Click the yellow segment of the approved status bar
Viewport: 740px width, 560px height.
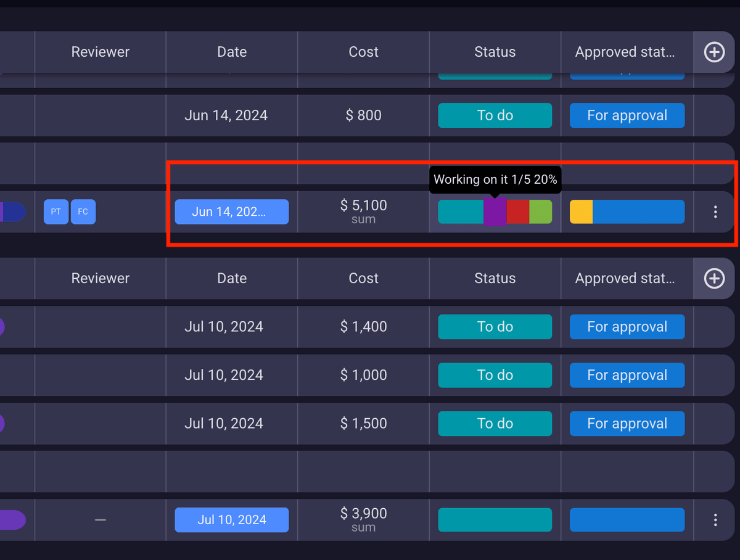point(580,212)
